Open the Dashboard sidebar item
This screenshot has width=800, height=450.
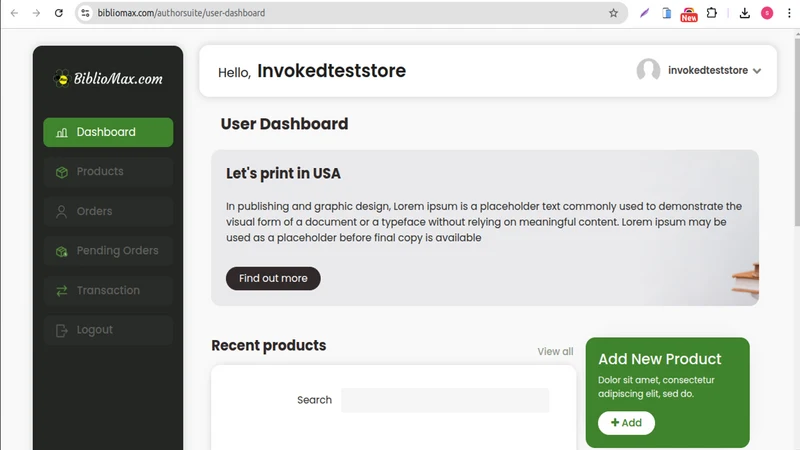pos(108,132)
